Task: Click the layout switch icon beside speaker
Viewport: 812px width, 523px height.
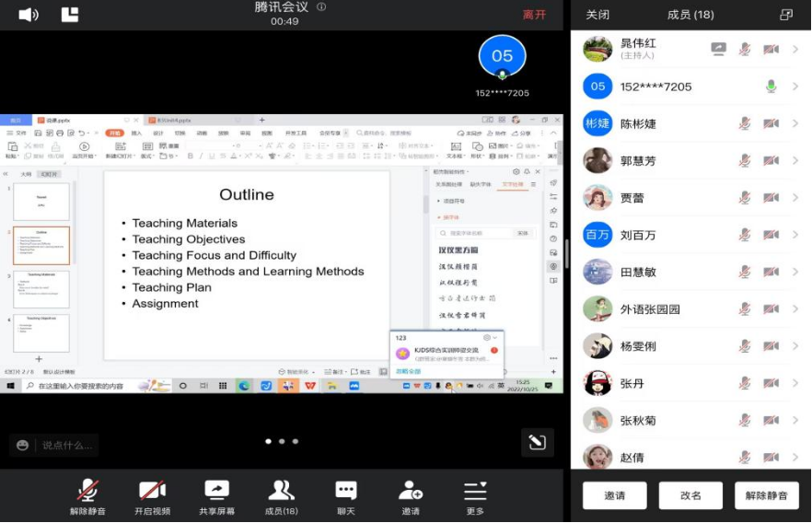Action: coord(70,15)
